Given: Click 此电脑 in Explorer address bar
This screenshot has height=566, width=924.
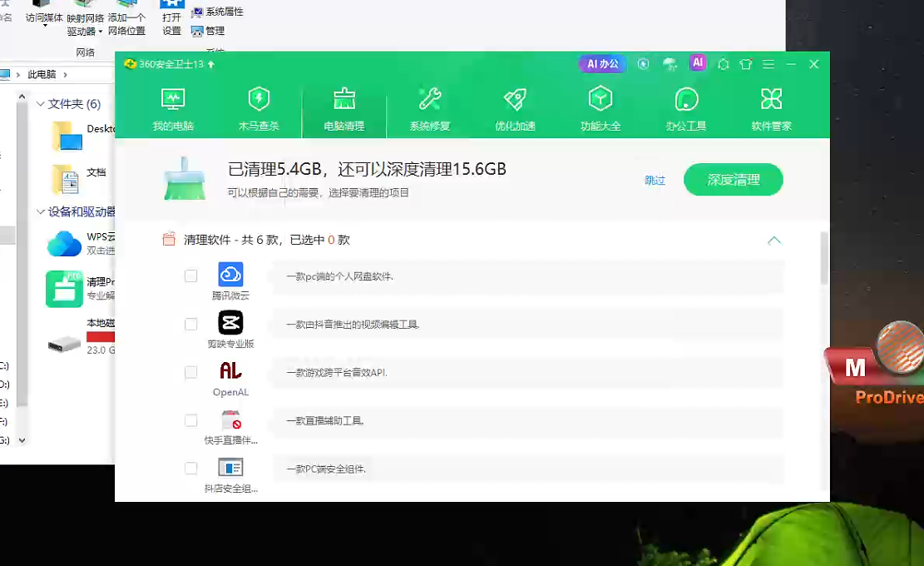Looking at the screenshot, I should click(42, 74).
